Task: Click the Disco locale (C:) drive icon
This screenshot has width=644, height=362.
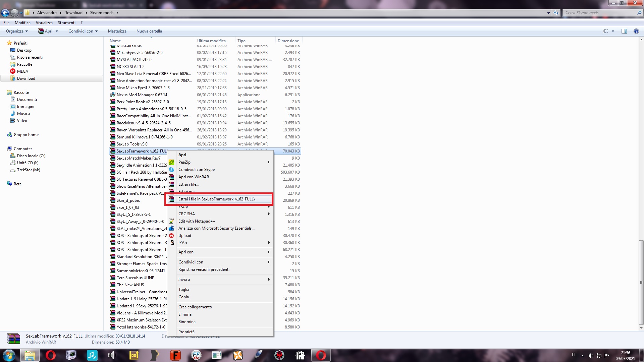Action: (13, 156)
